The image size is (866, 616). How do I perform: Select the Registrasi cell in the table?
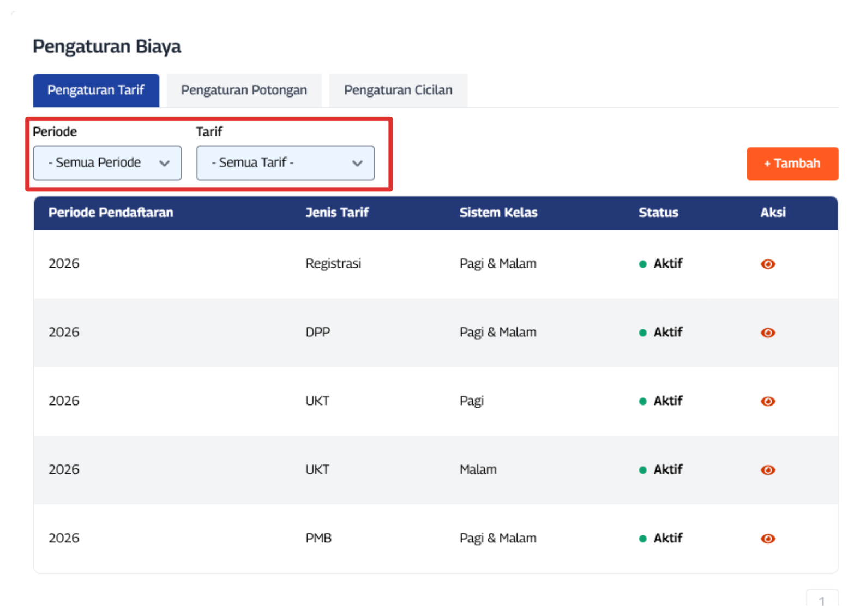coord(333,264)
